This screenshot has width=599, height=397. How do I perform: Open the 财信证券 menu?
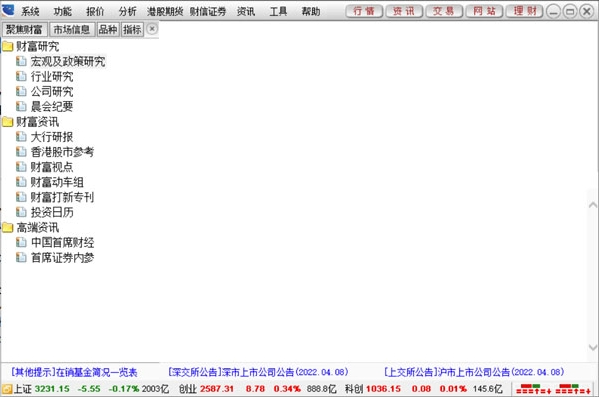(x=208, y=11)
